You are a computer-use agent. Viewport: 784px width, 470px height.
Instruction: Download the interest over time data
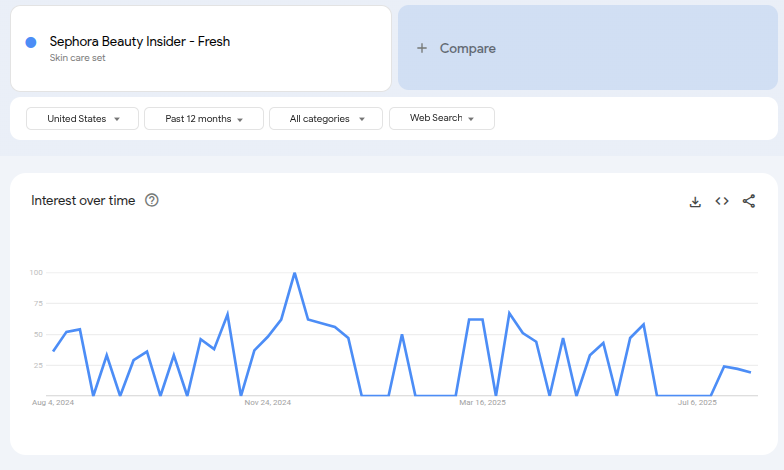[x=695, y=202]
